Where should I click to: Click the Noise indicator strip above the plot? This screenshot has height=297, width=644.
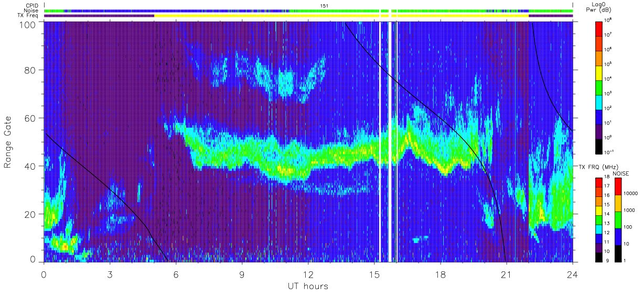click(308, 10)
